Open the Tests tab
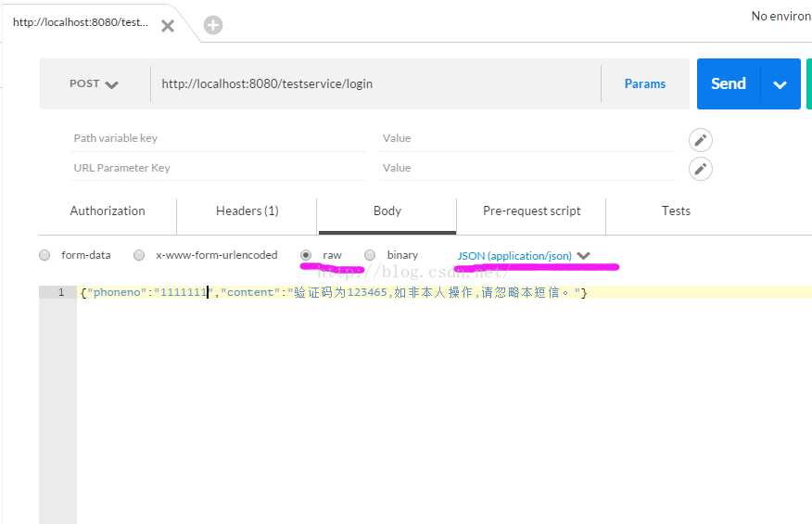 (676, 211)
